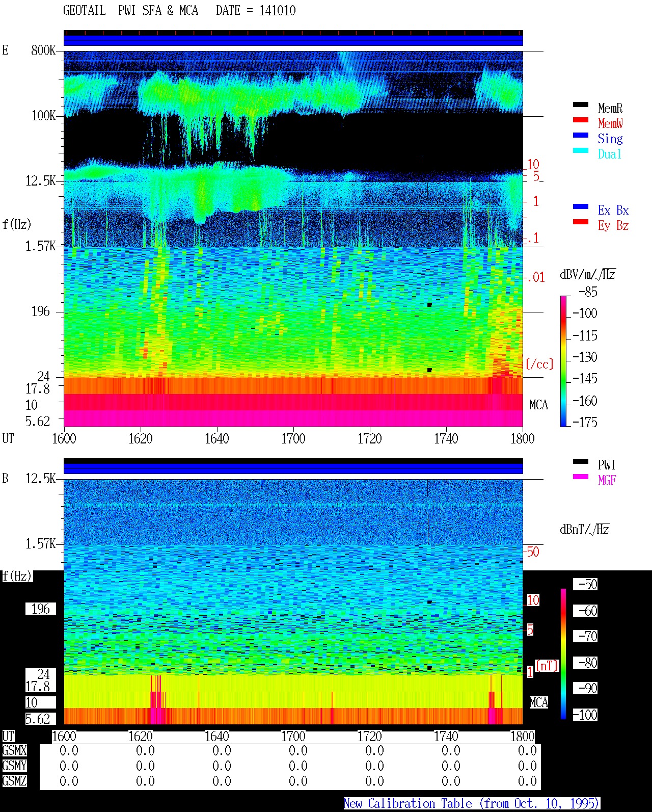Select the Ex Bx legend label
This screenshot has width=652, height=812.
(613, 210)
